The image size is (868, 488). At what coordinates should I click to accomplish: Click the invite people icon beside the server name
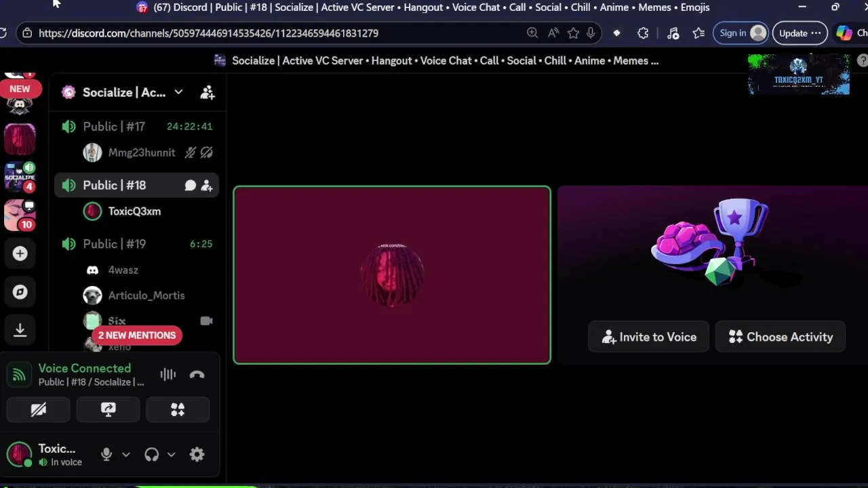pyautogui.click(x=208, y=93)
